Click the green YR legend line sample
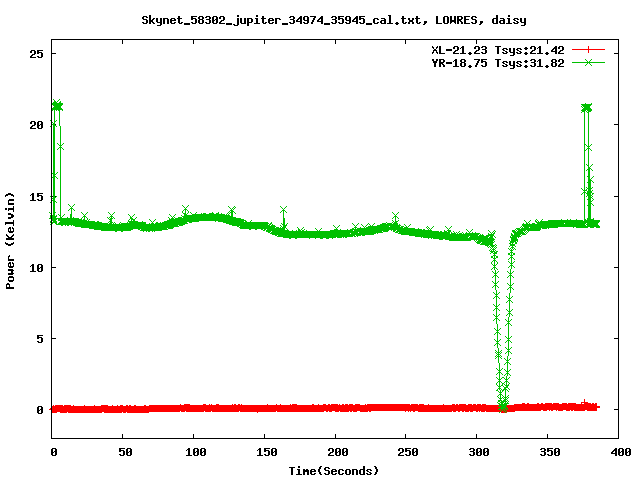 click(588, 62)
